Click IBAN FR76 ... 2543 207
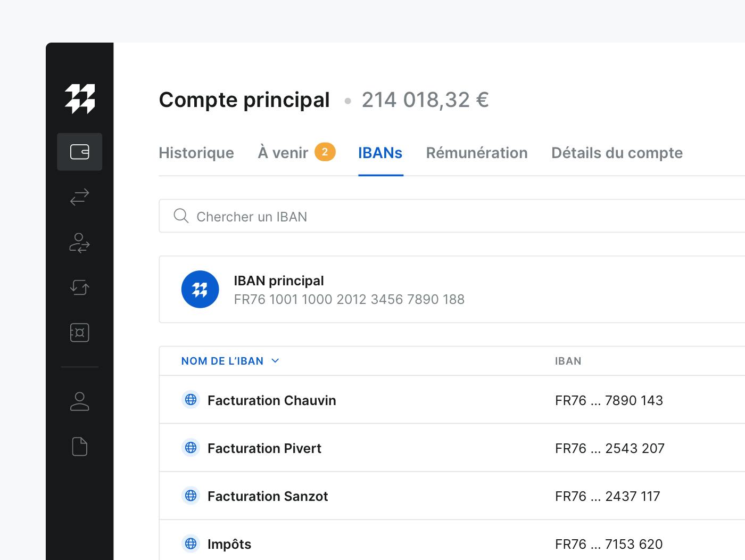The height and width of the screenshot is (560, 745). tap(609, 448)
